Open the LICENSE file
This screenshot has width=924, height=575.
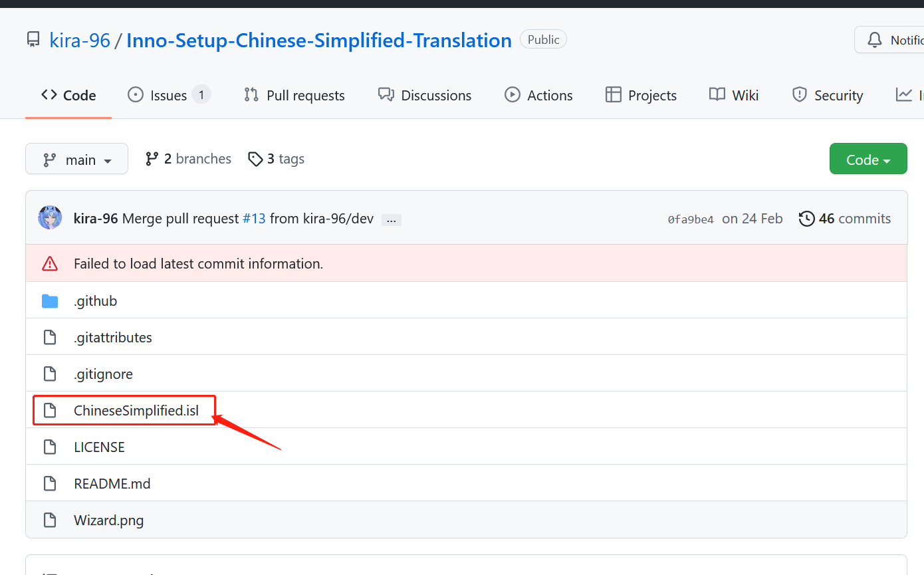click(x=99, y=447)
